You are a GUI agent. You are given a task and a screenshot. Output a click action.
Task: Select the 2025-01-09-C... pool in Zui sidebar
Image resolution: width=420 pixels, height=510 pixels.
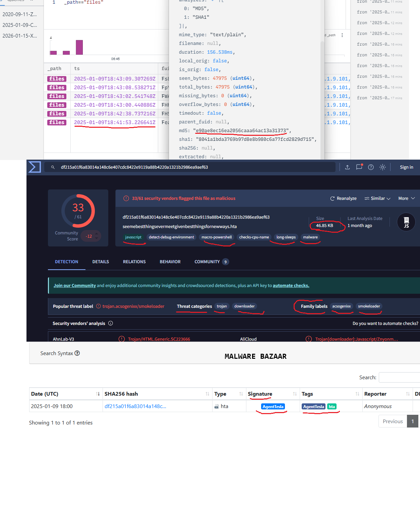click(20, 25)
